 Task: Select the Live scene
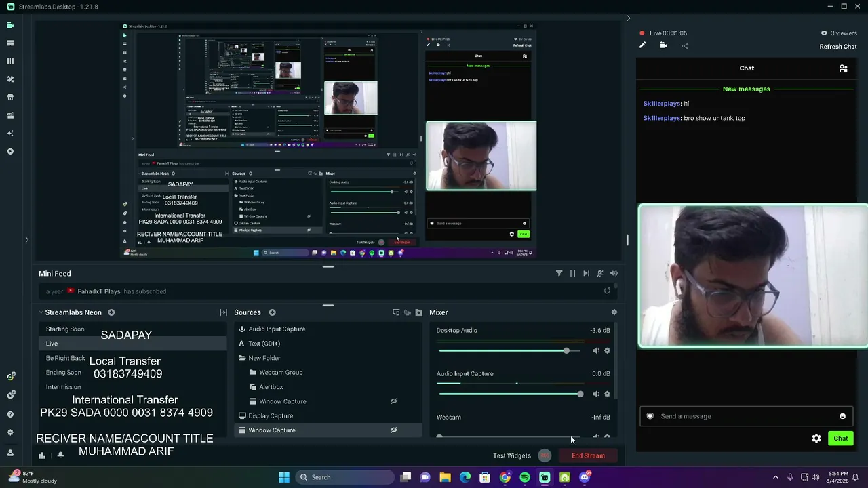(133, 344)
